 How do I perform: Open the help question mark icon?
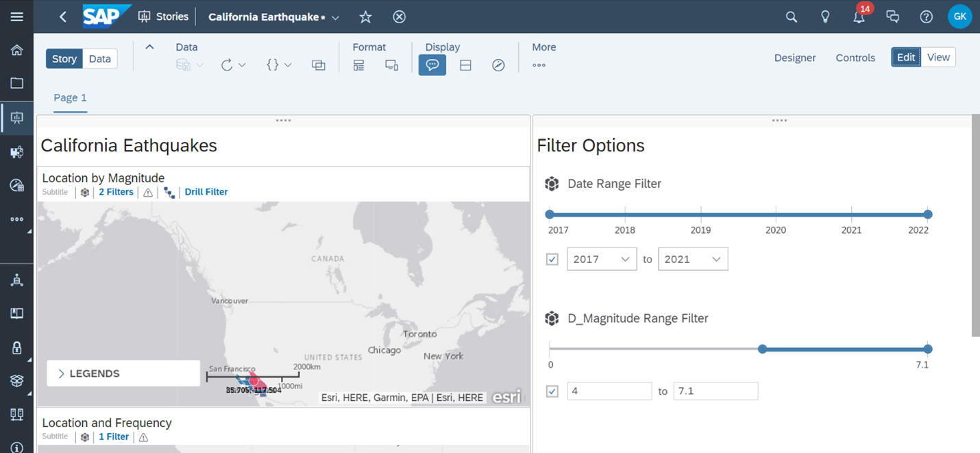click(x=926, y=17)
